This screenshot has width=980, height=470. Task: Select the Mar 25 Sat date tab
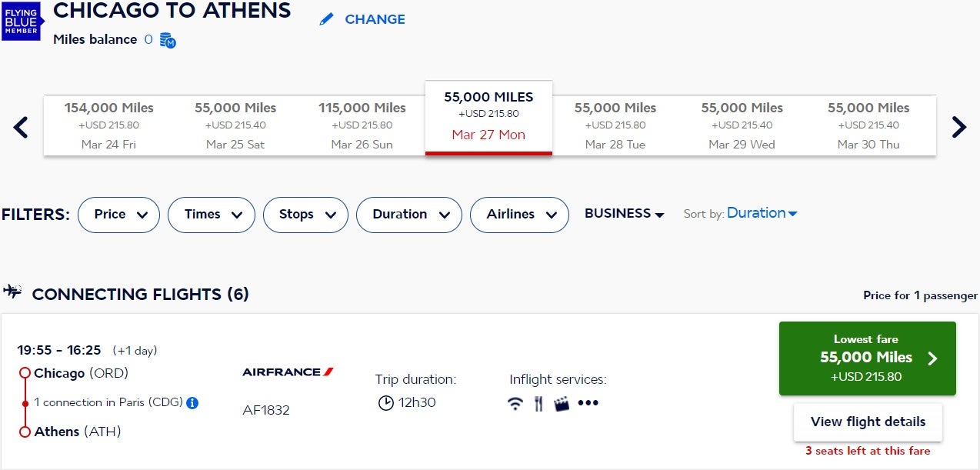(x=235, y=125)
